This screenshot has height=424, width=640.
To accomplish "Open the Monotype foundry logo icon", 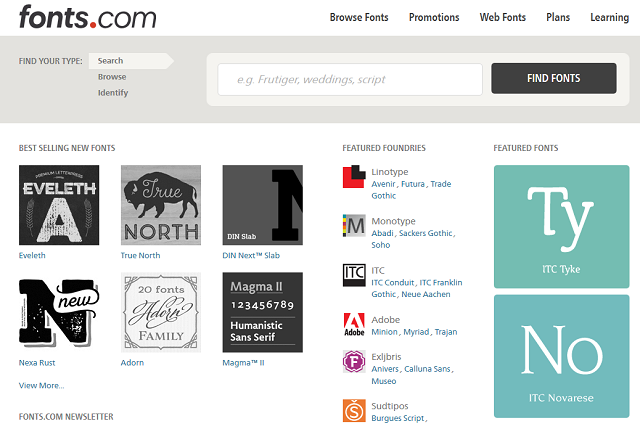I will [x=354, y=225].
